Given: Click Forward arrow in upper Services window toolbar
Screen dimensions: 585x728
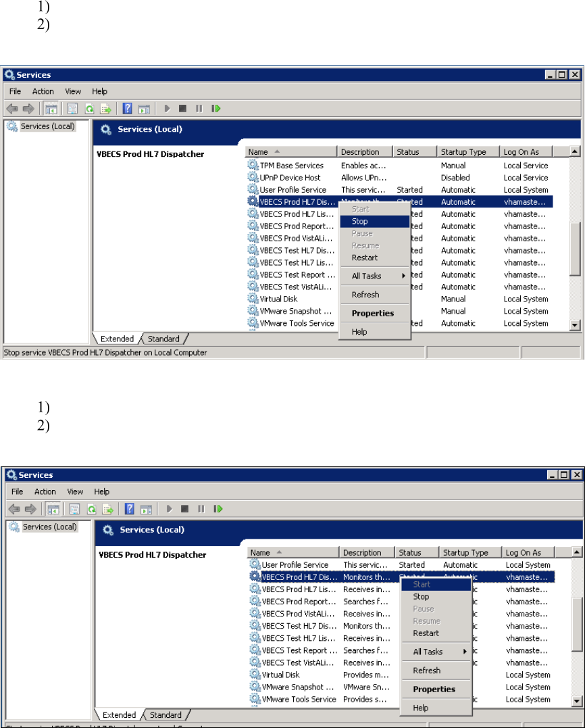Looking at the screenshot, I should point(29,109).
